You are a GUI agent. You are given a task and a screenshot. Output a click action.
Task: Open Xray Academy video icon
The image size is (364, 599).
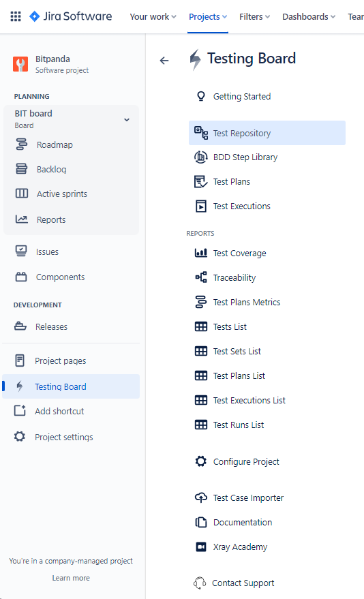point(201,547)
